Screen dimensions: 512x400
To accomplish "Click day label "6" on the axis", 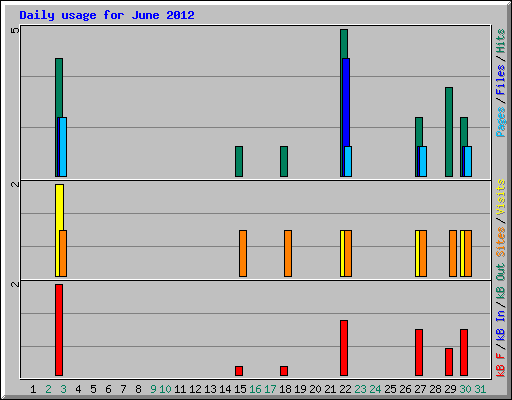I will click(108, 389).
